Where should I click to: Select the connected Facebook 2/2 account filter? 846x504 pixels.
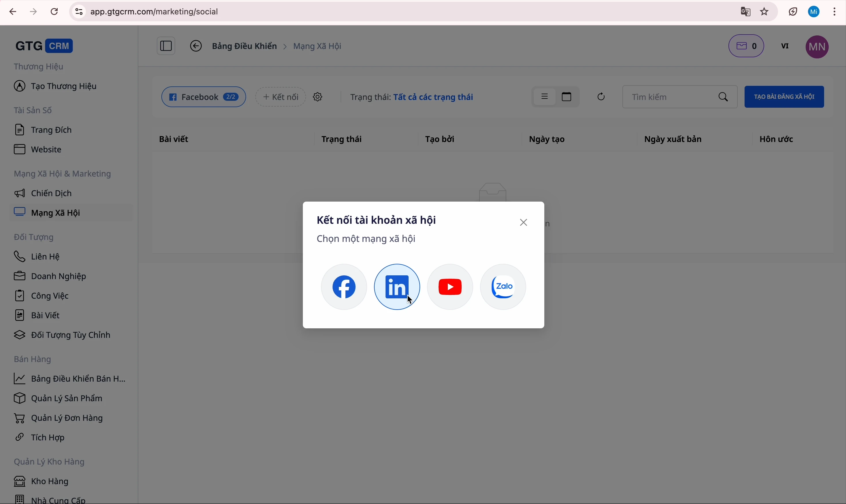pos(203,97)
